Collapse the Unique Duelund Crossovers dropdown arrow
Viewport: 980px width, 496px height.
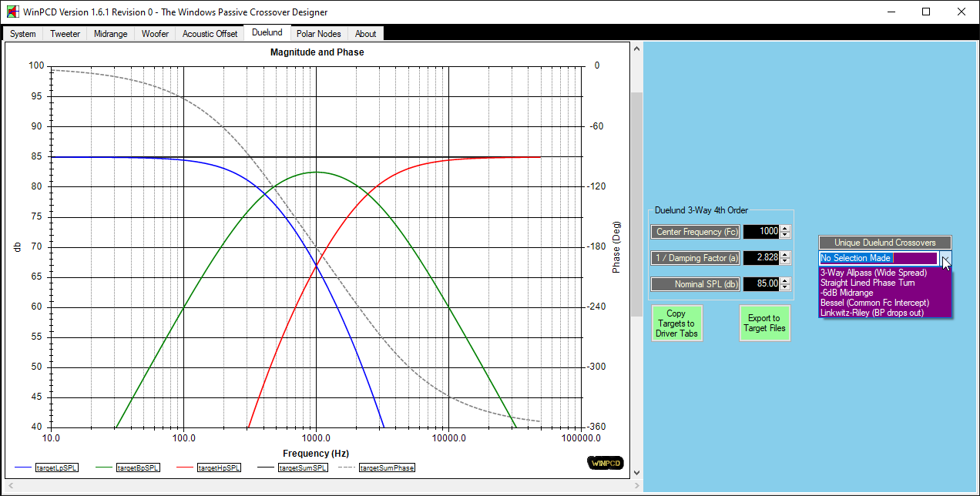click(x=946, y=259)
